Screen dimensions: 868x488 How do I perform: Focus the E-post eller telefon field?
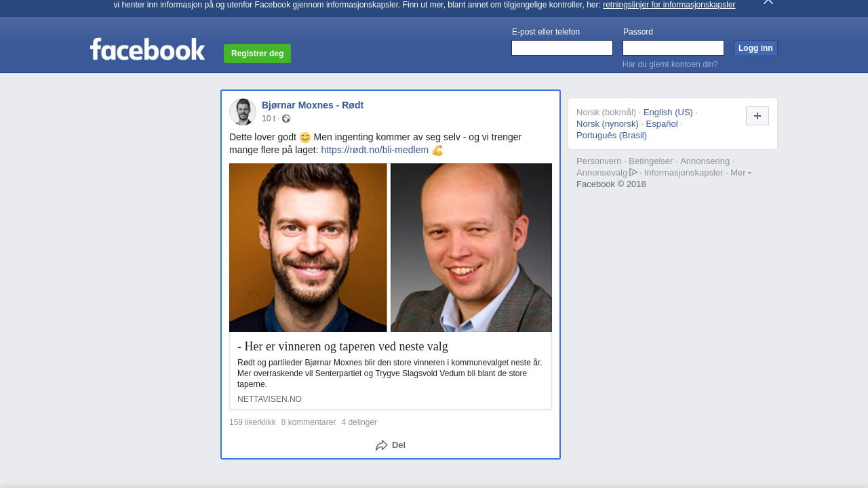(x=562, y=48)
